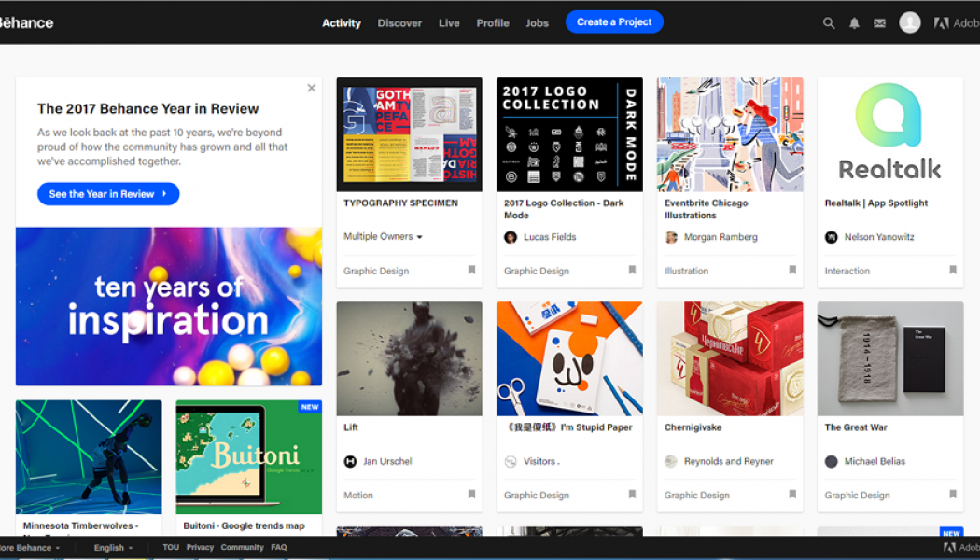Screen dimensions: 980x560
Task: Save the Realtalk project with the bookmark
Action: [x=952, y=270]
